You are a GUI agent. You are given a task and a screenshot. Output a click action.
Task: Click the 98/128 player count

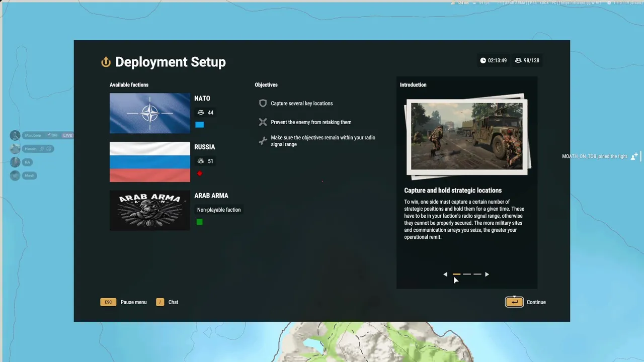click(x=531, y=60)
